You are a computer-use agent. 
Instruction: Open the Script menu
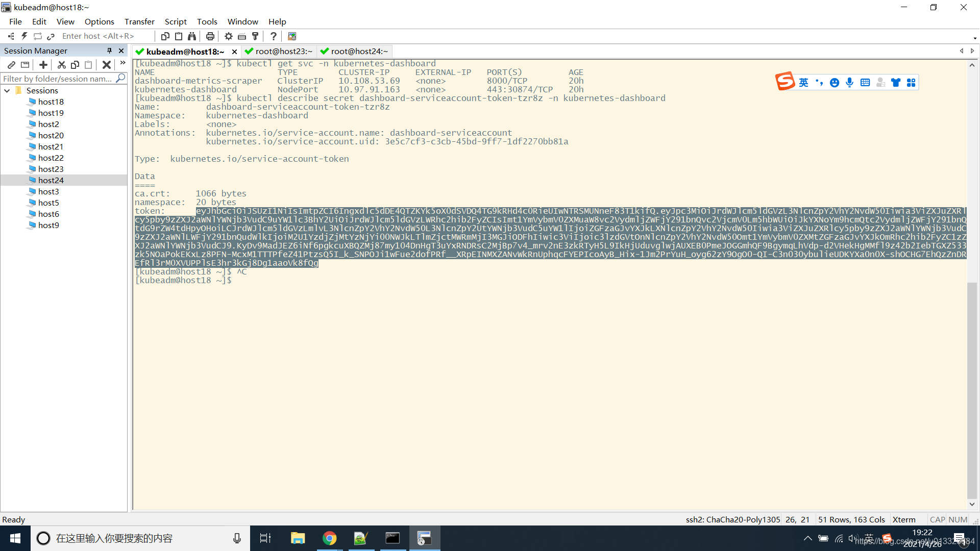175,21
